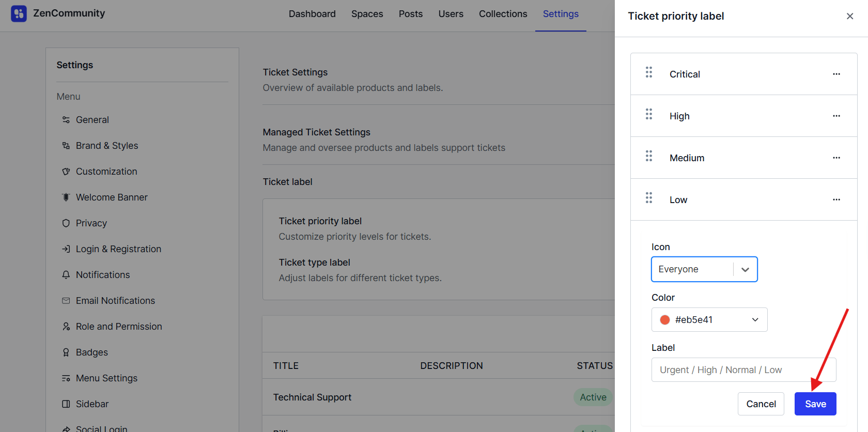Save the new priority label

pos(815,404)
